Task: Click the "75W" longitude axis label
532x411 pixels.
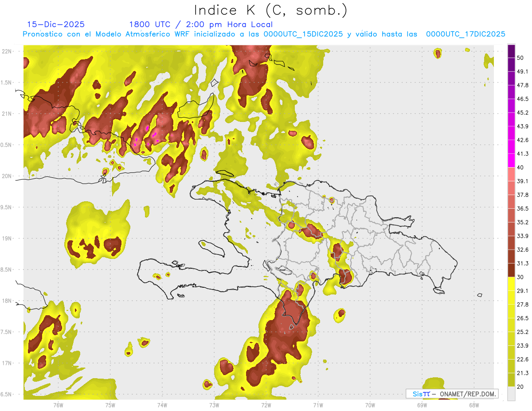Action: pos(110,405)
